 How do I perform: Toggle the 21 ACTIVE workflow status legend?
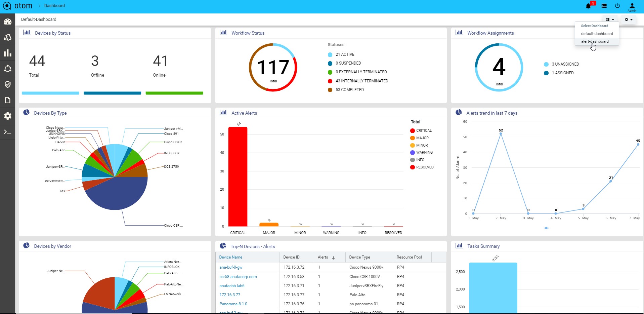pos(341,54)
